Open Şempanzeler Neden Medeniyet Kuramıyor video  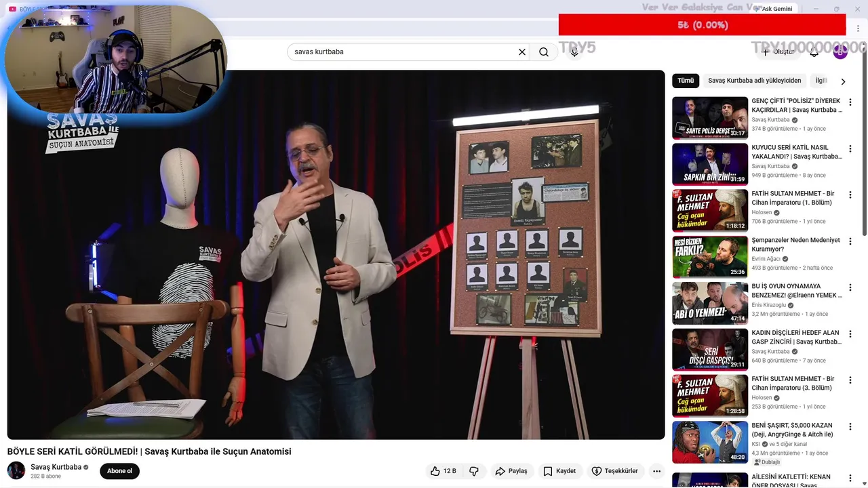pos(795,245)
